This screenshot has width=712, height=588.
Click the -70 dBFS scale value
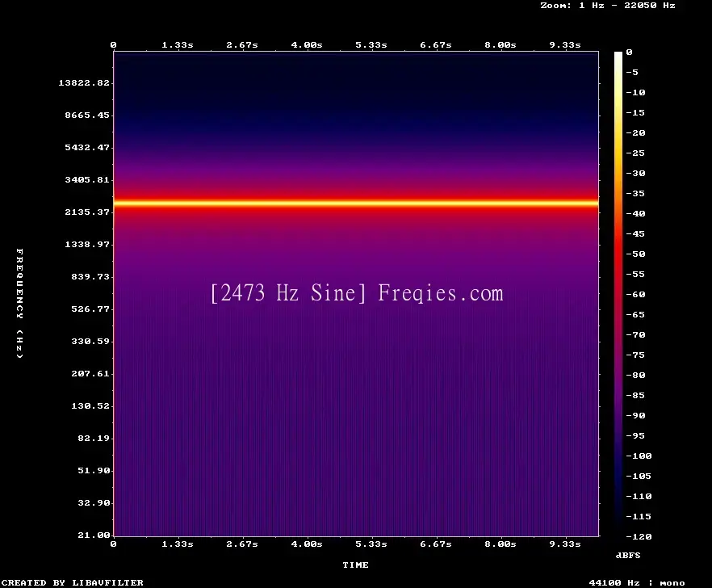tap(635, 334)
